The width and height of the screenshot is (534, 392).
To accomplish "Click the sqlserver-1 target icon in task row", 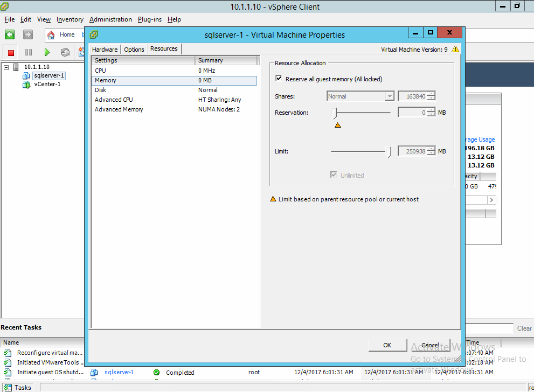I will point(94,373).
